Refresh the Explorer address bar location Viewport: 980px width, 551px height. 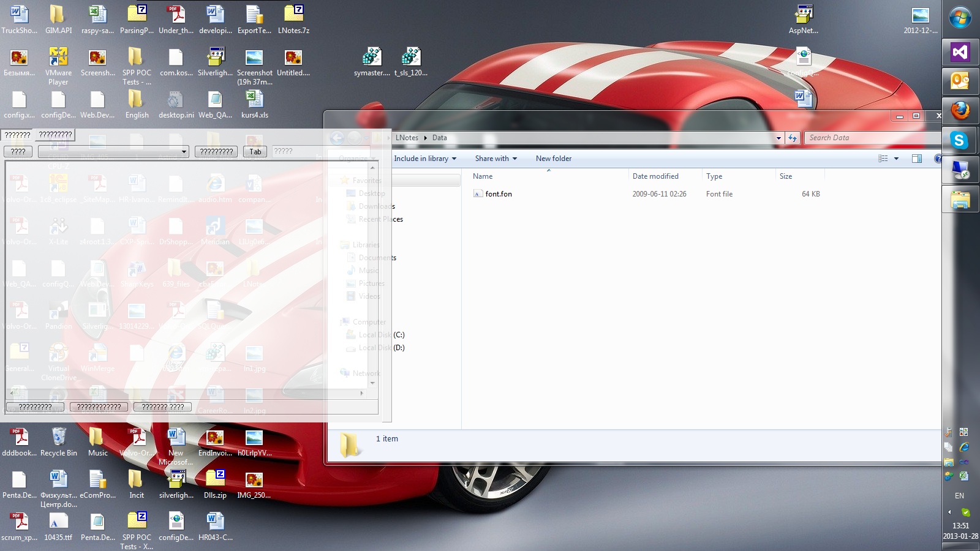click(793, 138)
